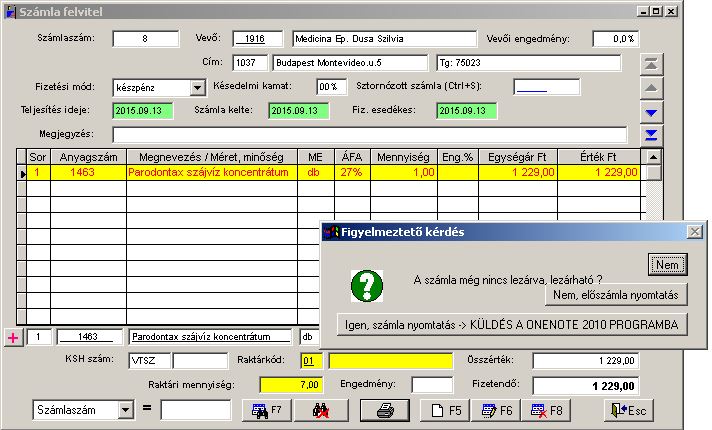Click the search value field after equals
This screenshot has height=430, width=712.
[x=196, y=410]
